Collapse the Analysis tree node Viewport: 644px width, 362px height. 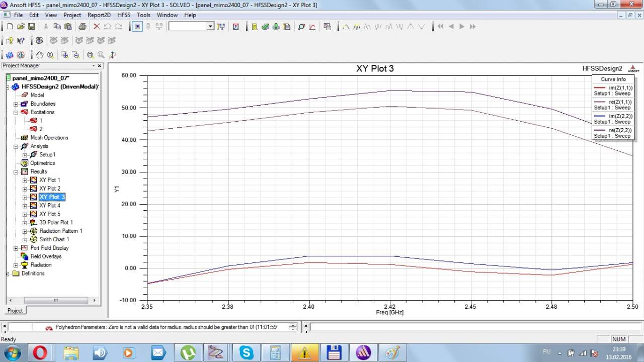[16, 146]
